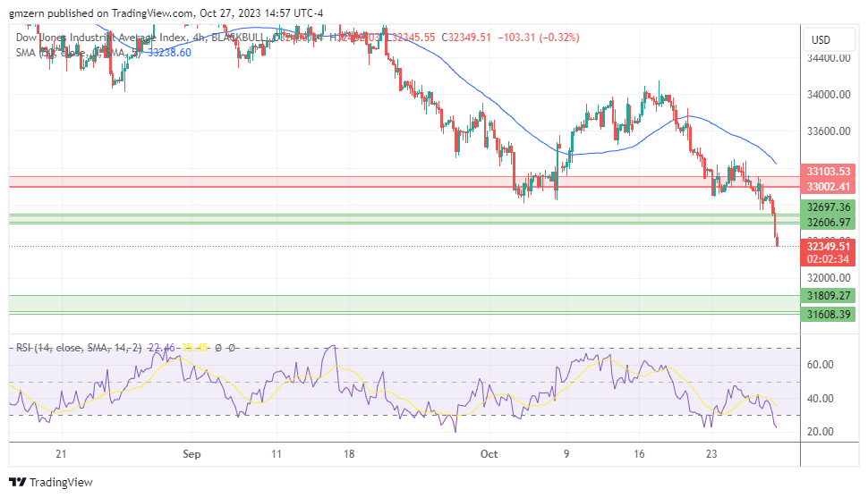Click the price change −103.31 (−0.32%)
Screen dimensions: 868x498
(x=539, y=38)
